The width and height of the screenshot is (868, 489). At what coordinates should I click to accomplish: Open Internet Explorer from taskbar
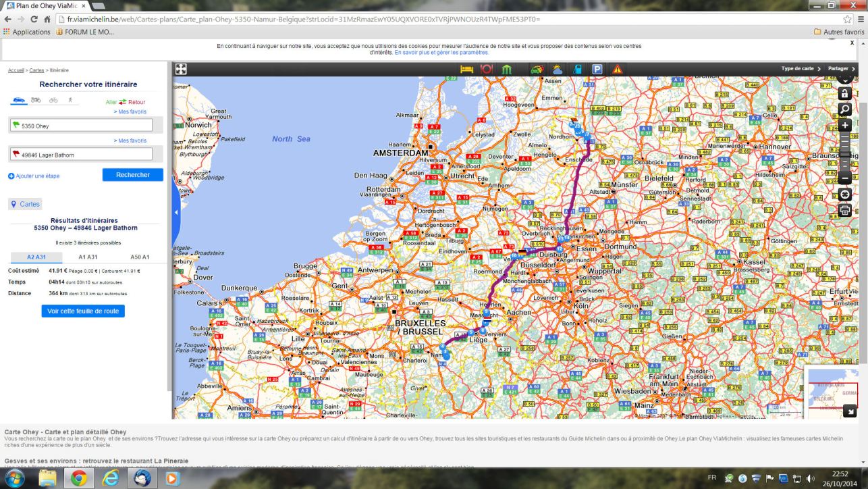click(x=111, y=478)
